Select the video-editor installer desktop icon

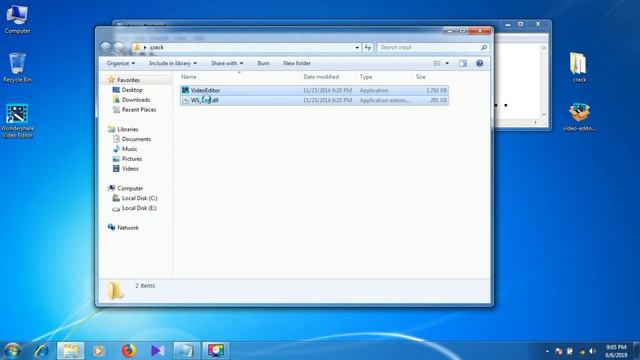click(x=579, y=117)
